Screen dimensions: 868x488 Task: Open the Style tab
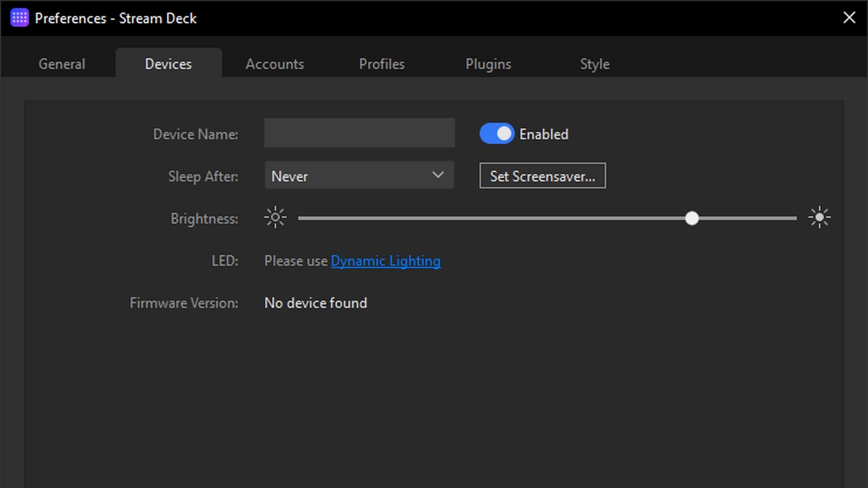tap(594, 64)
